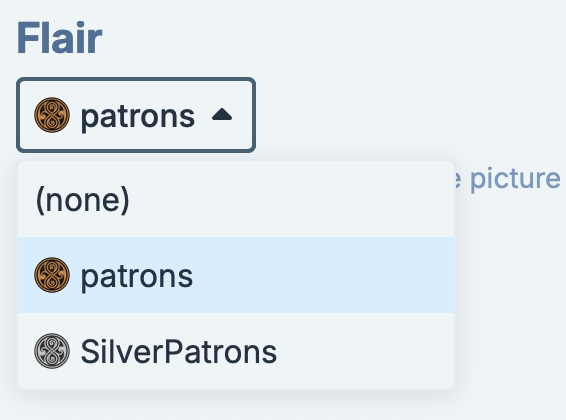566x420 pixels.
Task: Click the bronze seal icon in the highlighted list row
Action: 52,275
